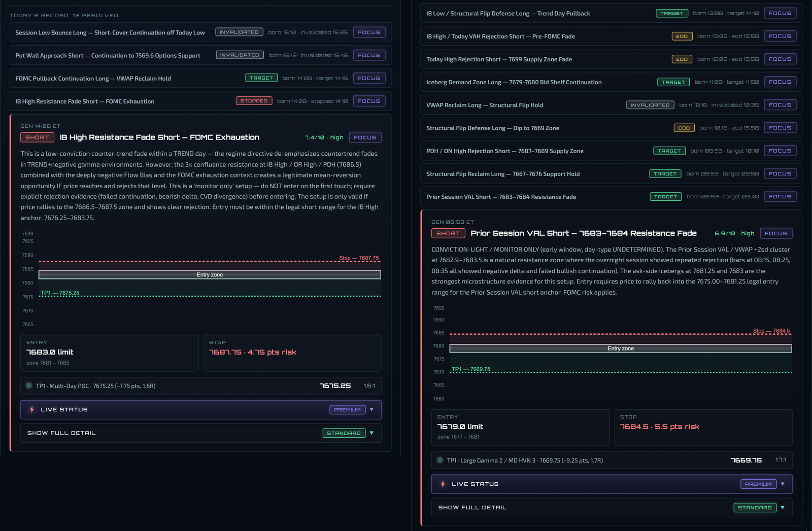This screenshot has width=812, height=531.
Task: Focus Structural Flip Defense Long Dip row
Action: (x=780, y=128)
